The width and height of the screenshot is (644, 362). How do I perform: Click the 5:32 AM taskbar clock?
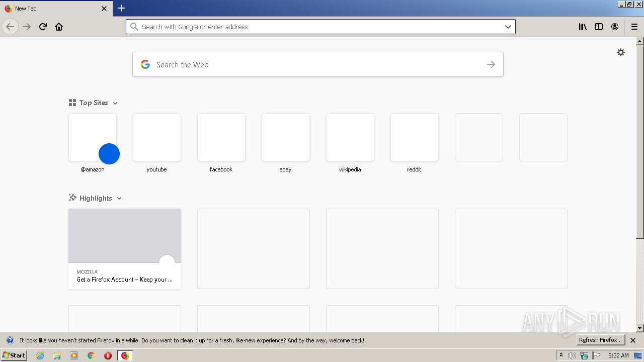coord(618,355)
